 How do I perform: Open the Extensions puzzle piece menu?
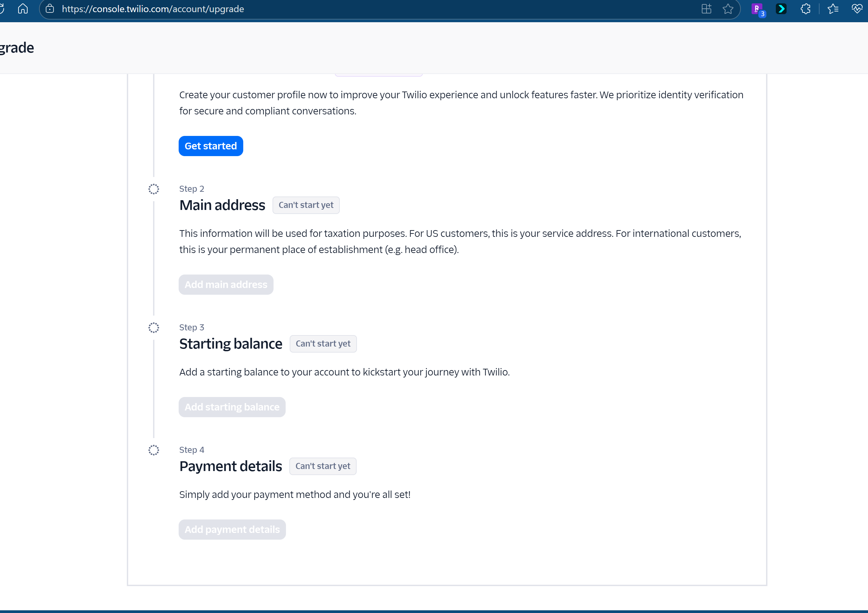pyautogui.click(x=805, y=9)
